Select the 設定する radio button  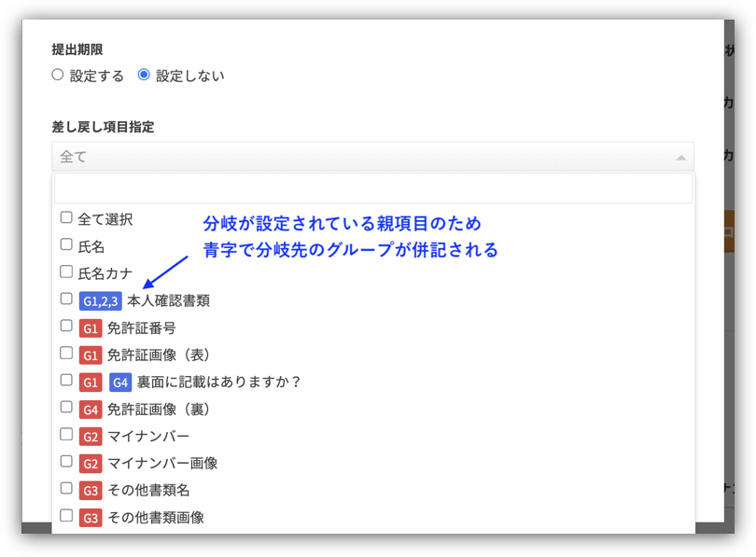(57, 75)
